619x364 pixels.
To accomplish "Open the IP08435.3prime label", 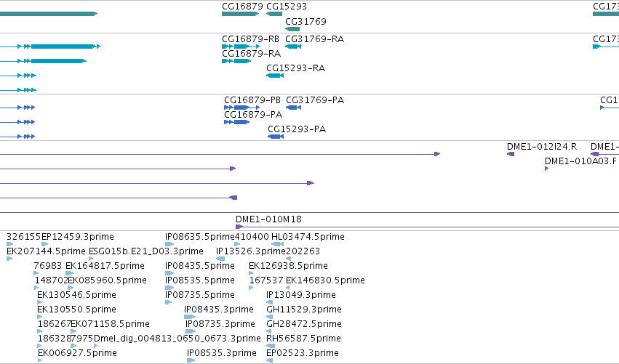I will [x=219, y=310].
